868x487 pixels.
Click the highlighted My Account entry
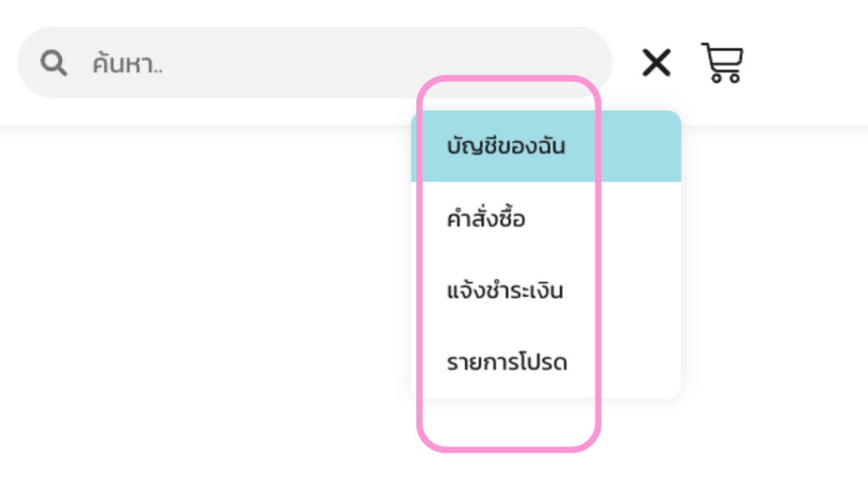[x=506, y=147]
